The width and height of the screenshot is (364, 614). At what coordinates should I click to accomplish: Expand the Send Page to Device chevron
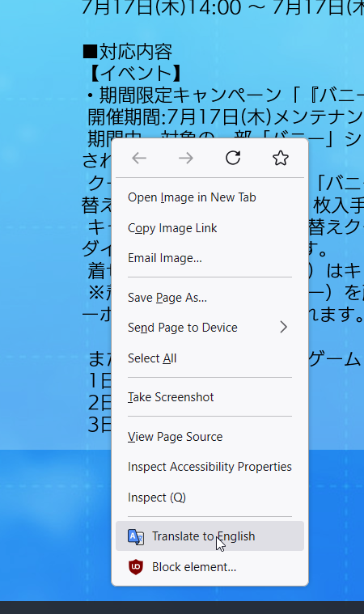pyautogui.click(x=284, y=327)
